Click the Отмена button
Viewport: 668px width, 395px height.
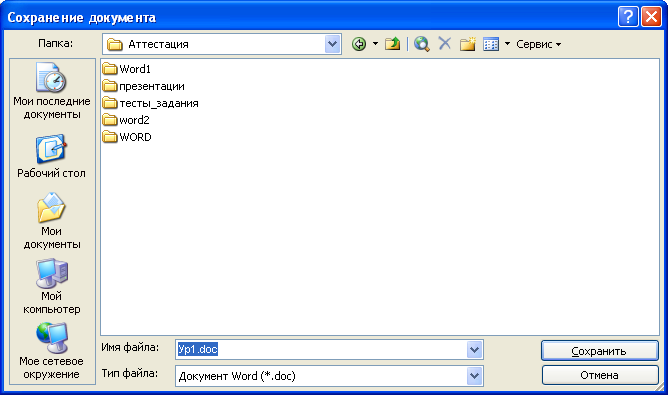(600, 375)
